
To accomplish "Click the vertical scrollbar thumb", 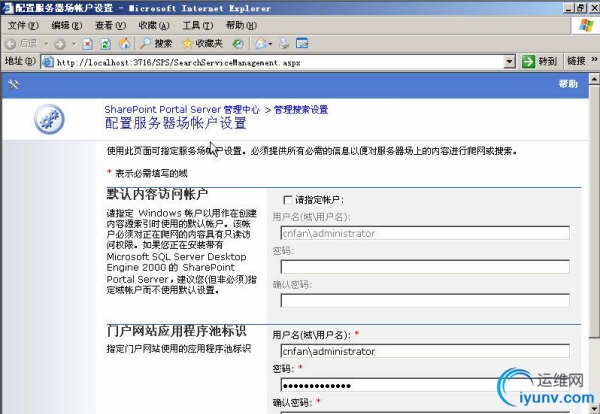I will tap(594, 211).
